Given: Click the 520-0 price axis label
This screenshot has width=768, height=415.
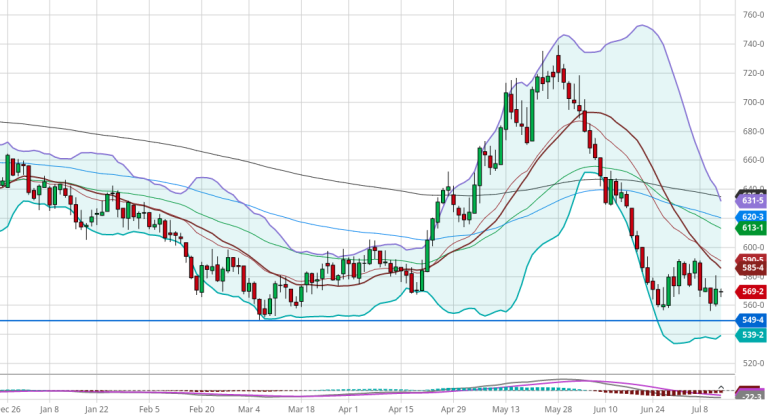Looking at the screenshot, I should click(752, 363).
